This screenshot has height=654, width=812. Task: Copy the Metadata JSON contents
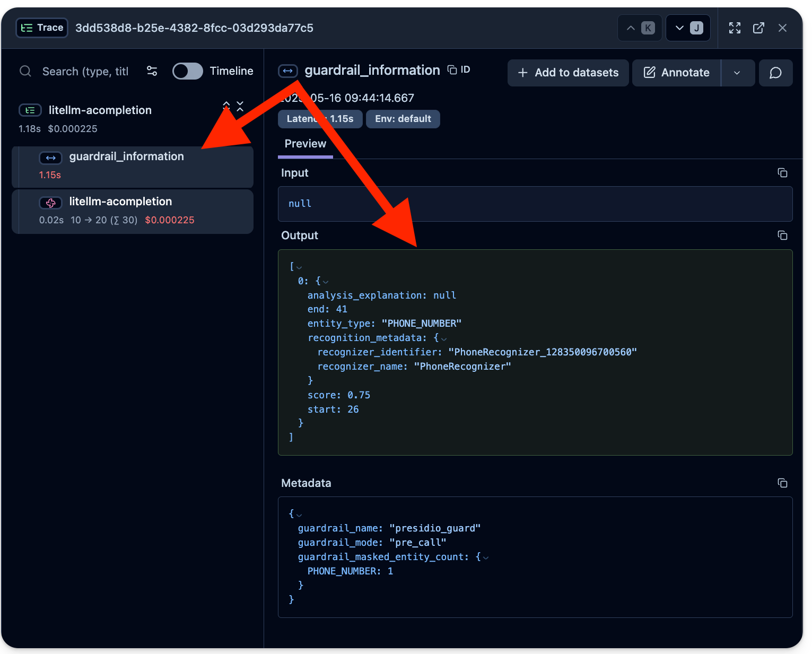[782, 483]
